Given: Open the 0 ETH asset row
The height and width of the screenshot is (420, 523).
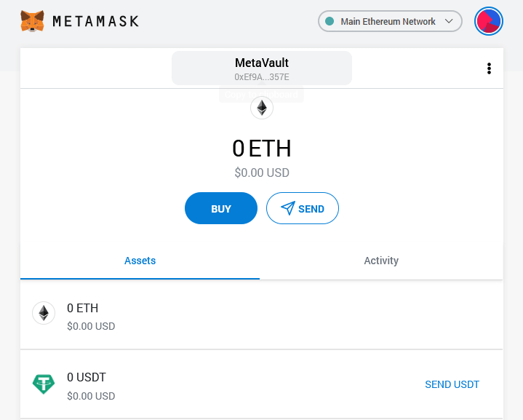Looking at the screenshot, I should (262, 315).
